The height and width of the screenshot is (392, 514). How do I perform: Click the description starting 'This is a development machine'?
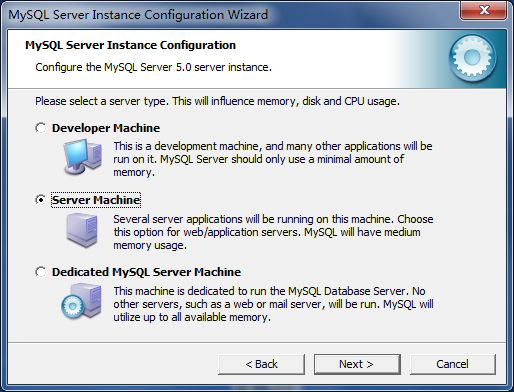[x=273, y=159]
